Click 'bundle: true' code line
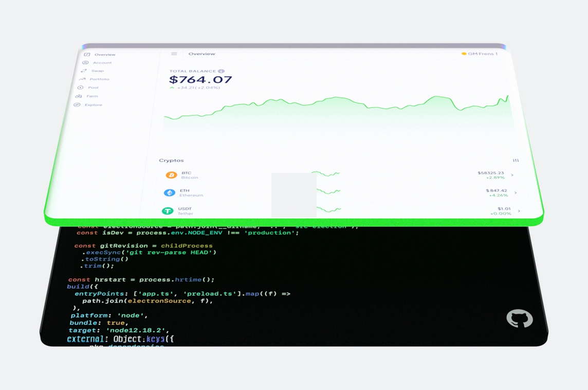This screenshot has width=588, height=390. (x=99, y=323)
